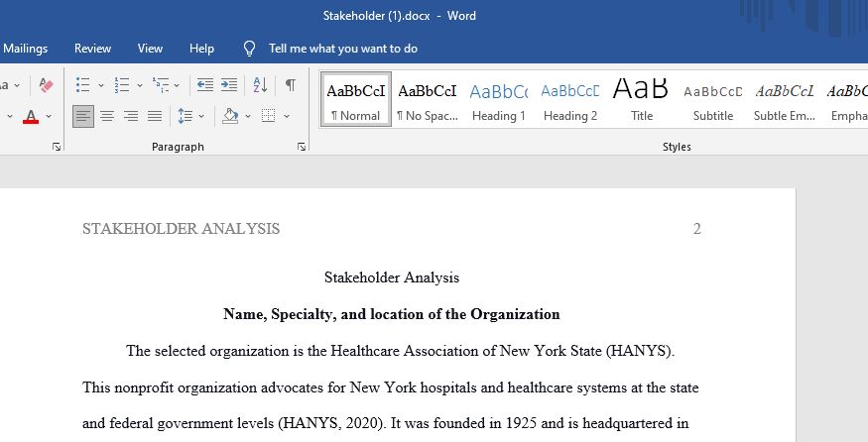Apply the No Spacing style
This screenshot has height=442, width=868.
[428, 99]
